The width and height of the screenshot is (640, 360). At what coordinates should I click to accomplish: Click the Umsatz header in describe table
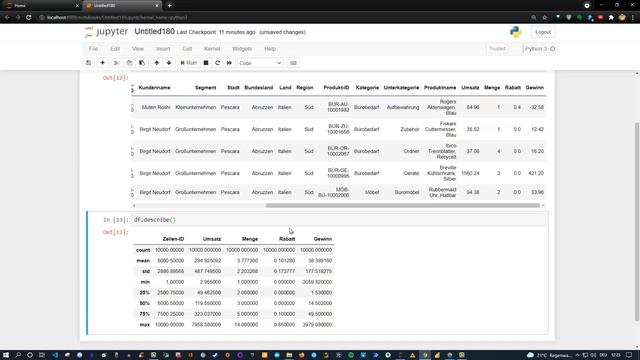click(212, 239)
